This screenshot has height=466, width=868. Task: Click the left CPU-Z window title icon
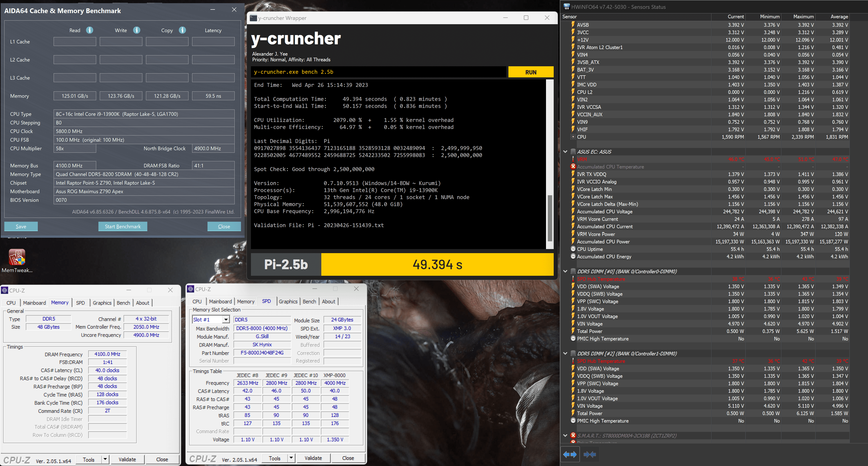point(5,290)
